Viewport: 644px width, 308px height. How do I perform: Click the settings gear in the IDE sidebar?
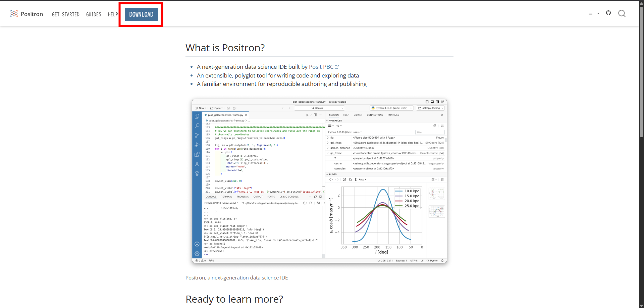click(197, 254)
